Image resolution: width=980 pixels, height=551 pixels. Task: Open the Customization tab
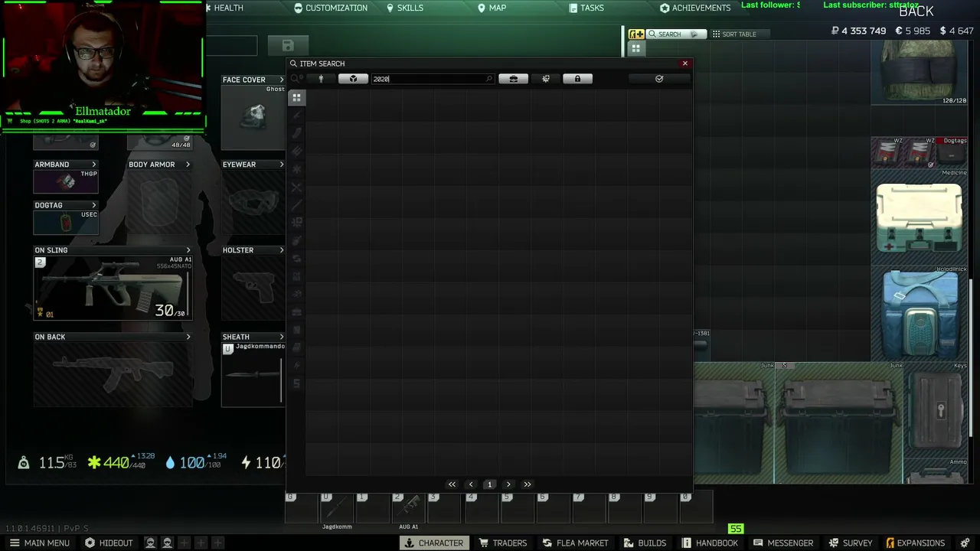[x=331, y=8]
